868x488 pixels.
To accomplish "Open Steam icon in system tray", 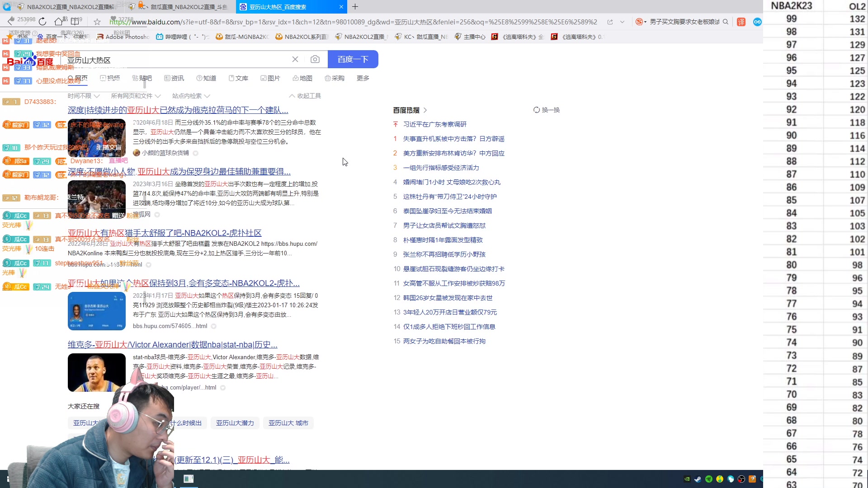I will pyautogui.click(x=698, y=479).
